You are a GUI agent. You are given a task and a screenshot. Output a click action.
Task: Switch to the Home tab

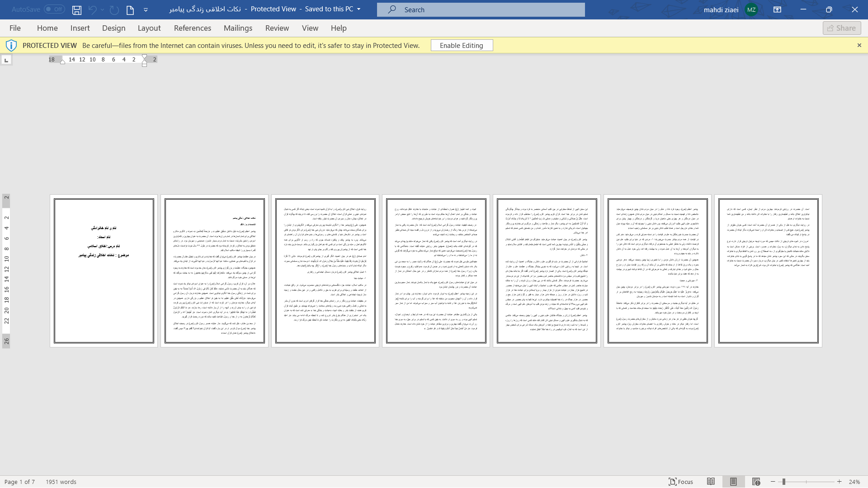(47, 28)
